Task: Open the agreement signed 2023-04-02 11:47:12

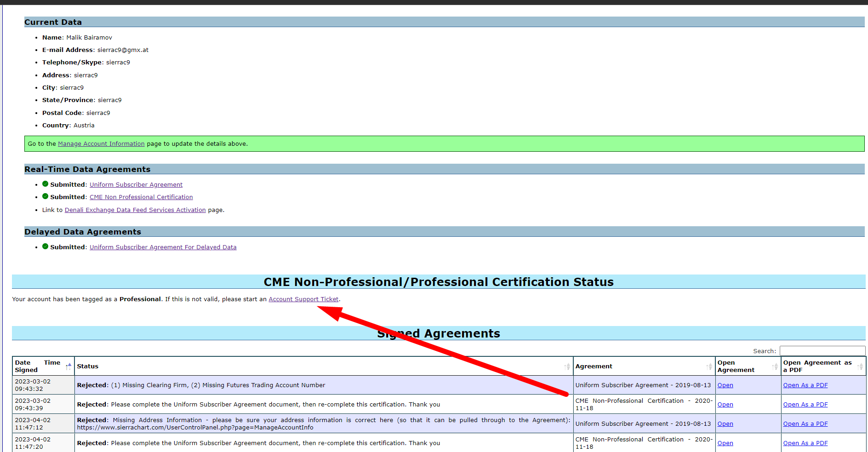Action: [725, 424]
